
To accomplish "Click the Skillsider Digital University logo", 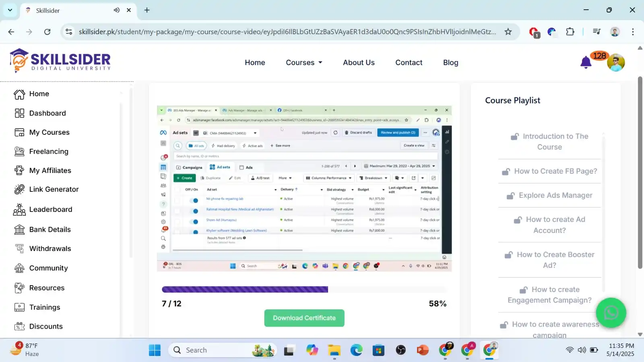I will coord(60,60).
